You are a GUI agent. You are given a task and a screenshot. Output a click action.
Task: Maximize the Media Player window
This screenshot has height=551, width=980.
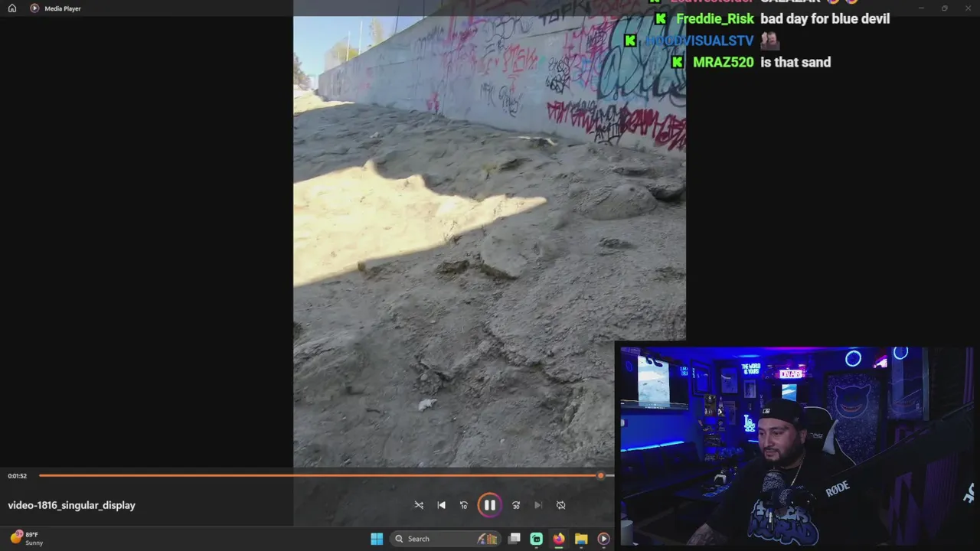point(944,8)
